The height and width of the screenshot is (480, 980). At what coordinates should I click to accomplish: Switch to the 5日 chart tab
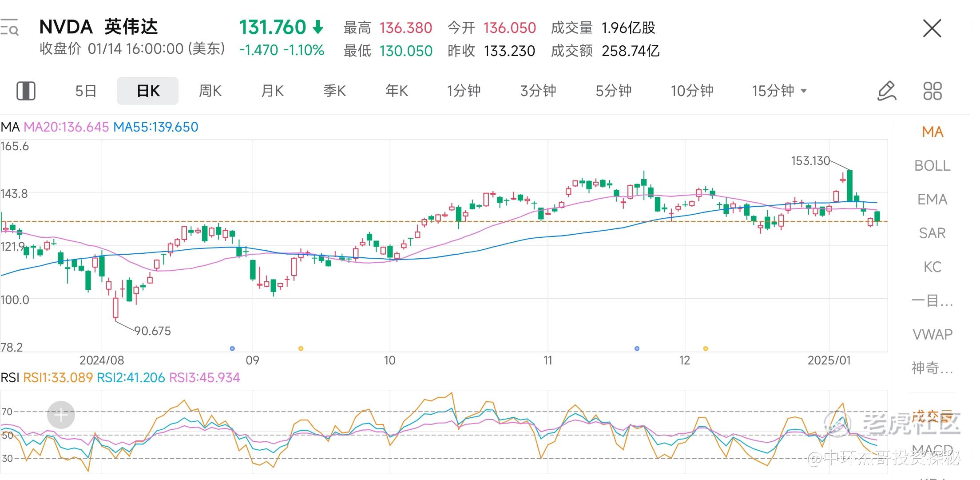point(86,91)
